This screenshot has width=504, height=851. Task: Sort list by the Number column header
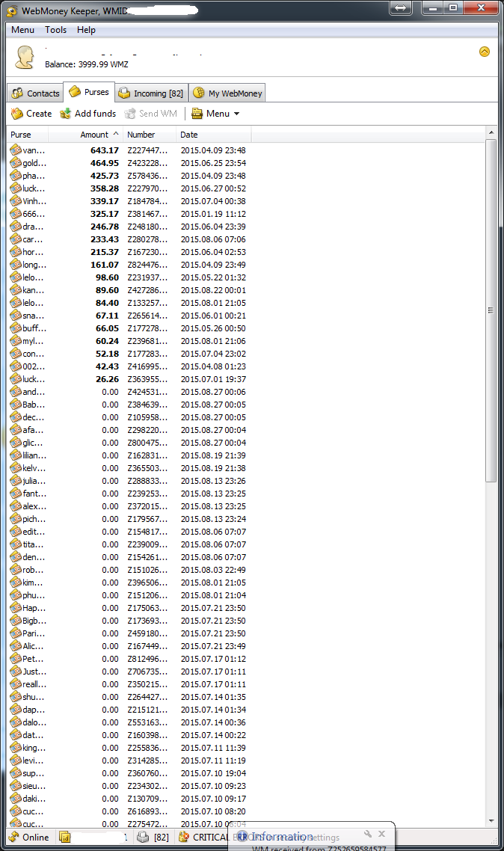coord(150,135)
